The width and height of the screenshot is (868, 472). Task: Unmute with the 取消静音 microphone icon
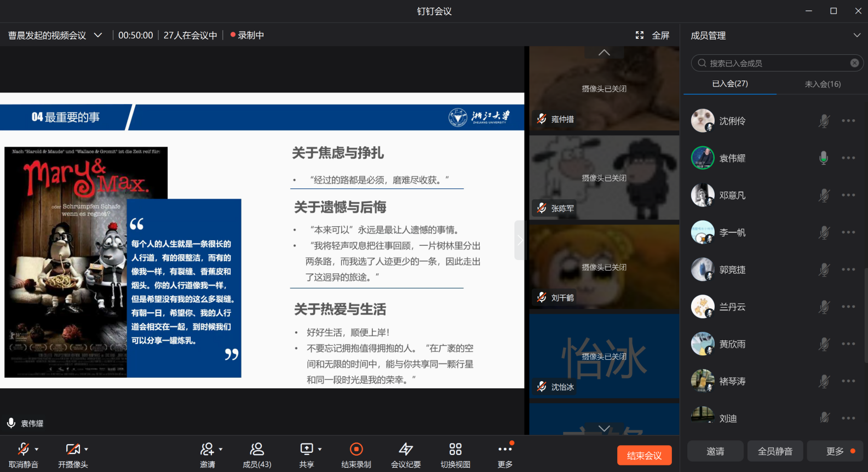23,449
